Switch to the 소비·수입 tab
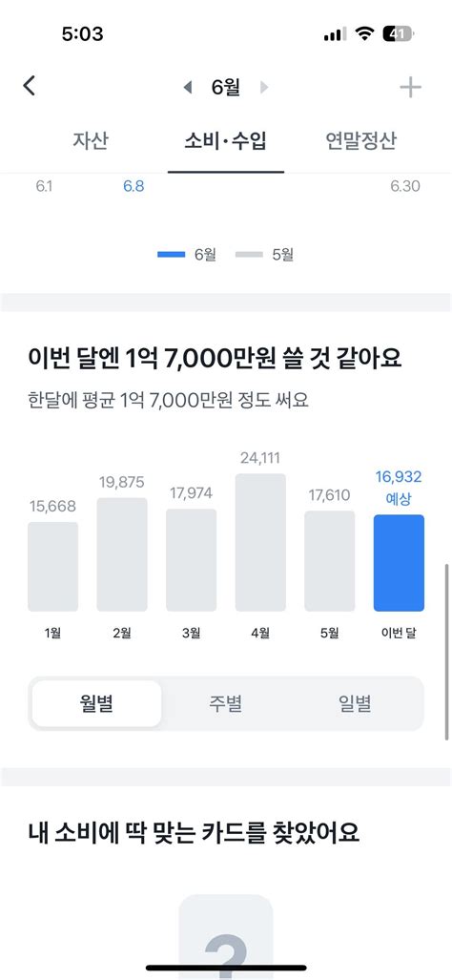452x980 pixels. tap(225, 141)
